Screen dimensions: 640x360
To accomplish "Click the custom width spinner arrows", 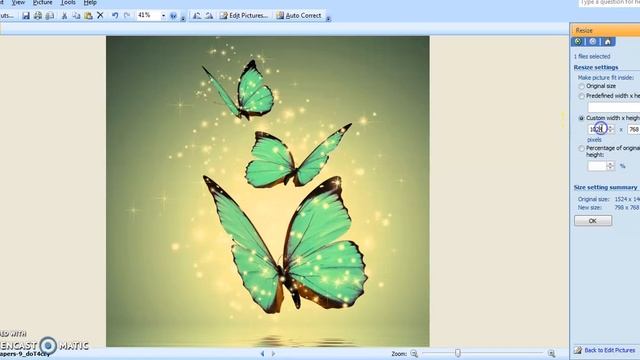I will (611, 129).
